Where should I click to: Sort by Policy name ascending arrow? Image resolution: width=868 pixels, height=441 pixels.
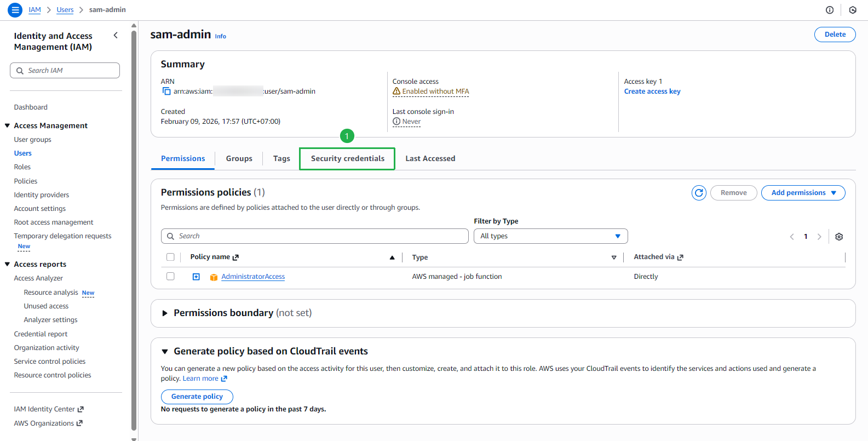392,257
